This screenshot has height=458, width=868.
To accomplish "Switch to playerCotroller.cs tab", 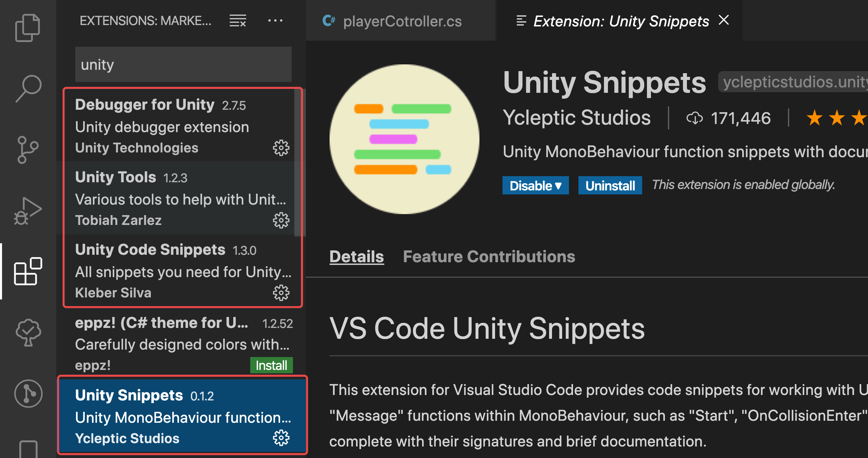I will pos(402,21).
